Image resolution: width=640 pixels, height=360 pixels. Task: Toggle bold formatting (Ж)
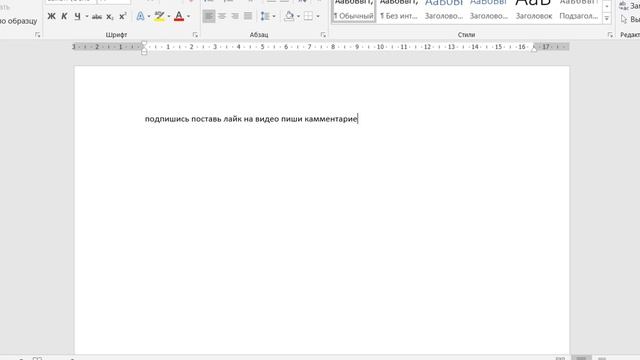(x=51, y=16)
